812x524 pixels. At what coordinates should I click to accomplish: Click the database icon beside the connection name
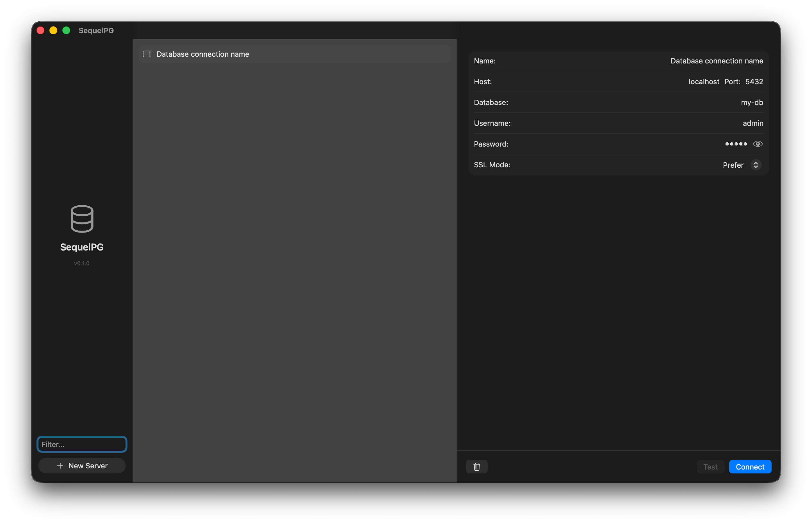pos(147,54)
